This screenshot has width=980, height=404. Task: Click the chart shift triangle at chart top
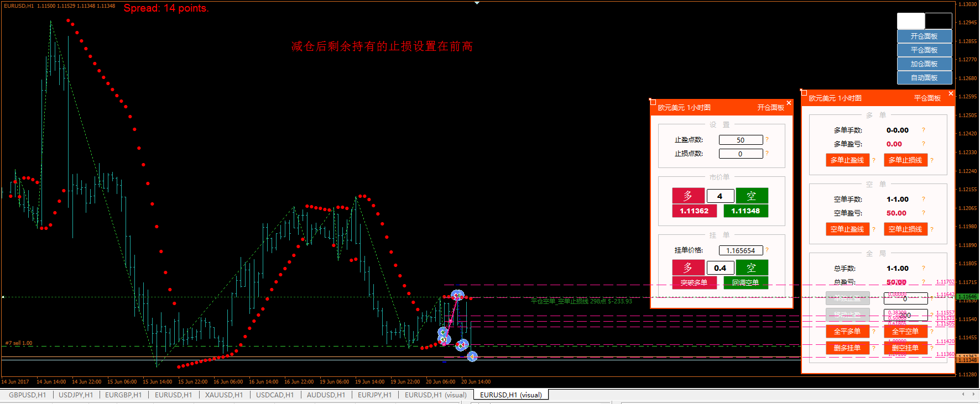[x=477, y=3]
